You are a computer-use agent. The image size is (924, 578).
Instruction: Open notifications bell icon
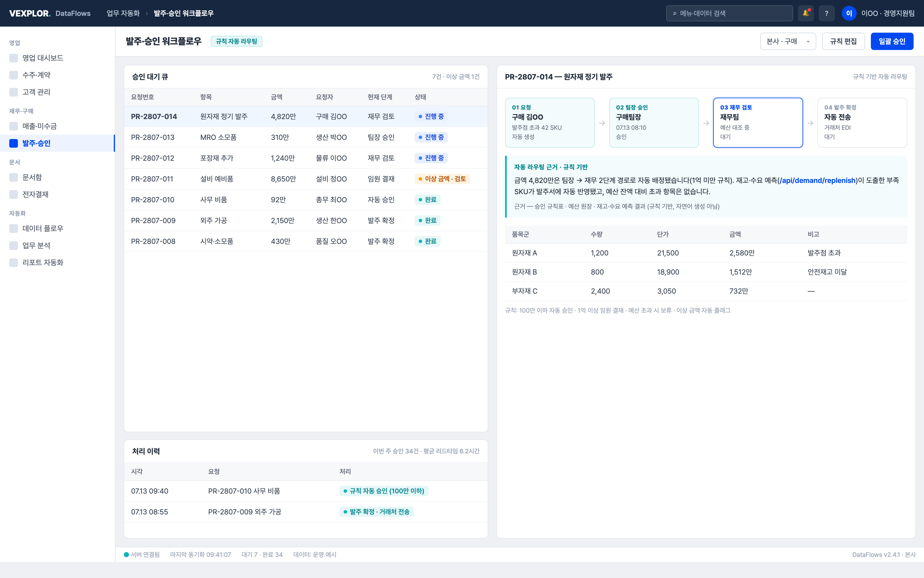coord(806,13)
